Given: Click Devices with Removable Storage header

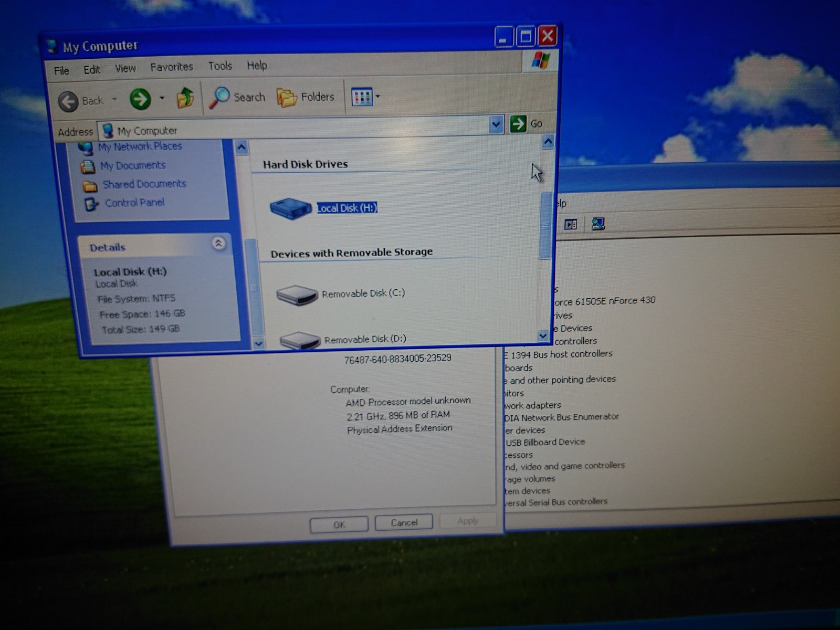Looking at the screenshot, I should point(352,253).
